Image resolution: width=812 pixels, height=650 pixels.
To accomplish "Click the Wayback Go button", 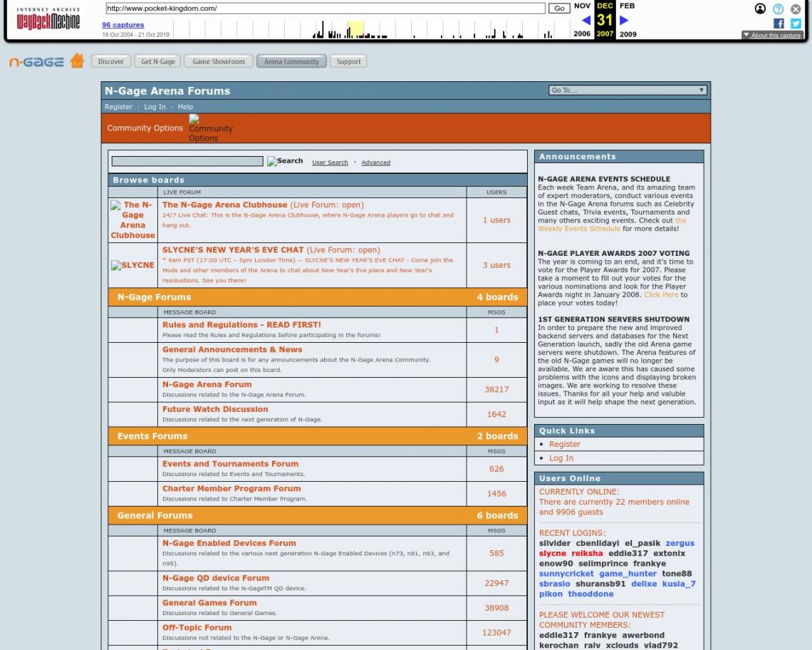I will [x=559, y=9].
